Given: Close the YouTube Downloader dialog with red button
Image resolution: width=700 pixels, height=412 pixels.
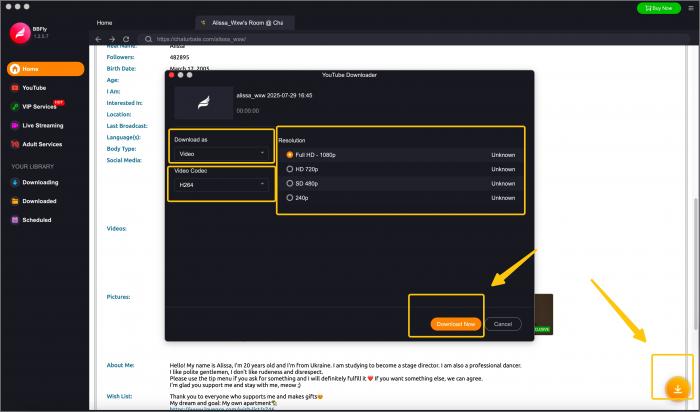Looking at the screenshot, I should pos(171,75).
